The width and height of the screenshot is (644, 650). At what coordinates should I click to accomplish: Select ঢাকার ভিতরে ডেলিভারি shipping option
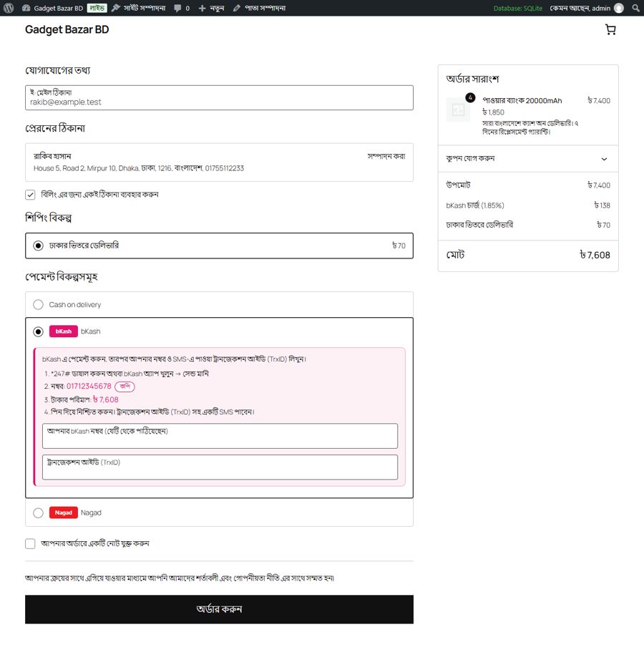click(219, 246)
